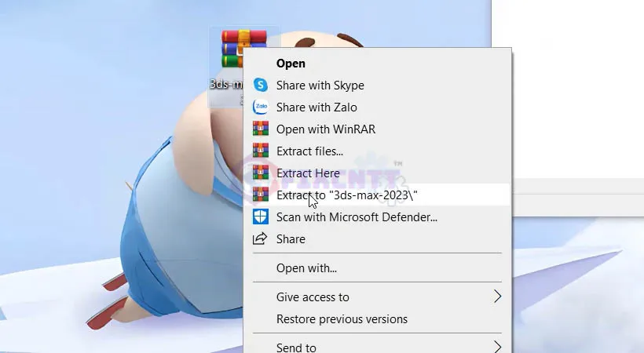The image size is (644, 353).
Task: Expand the Send to submenu arrow
Action: [x=497, y=347]
